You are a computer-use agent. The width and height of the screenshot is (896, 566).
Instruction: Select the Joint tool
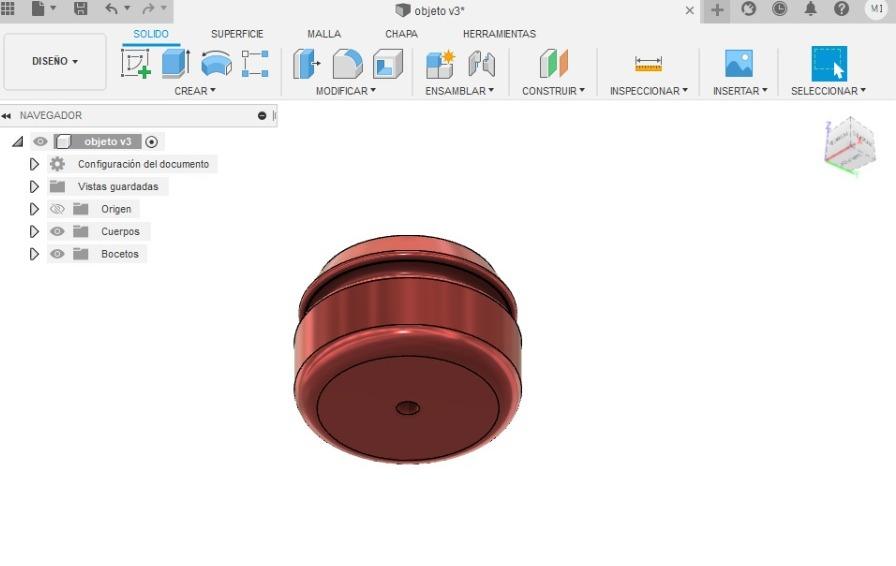[482, 63]
